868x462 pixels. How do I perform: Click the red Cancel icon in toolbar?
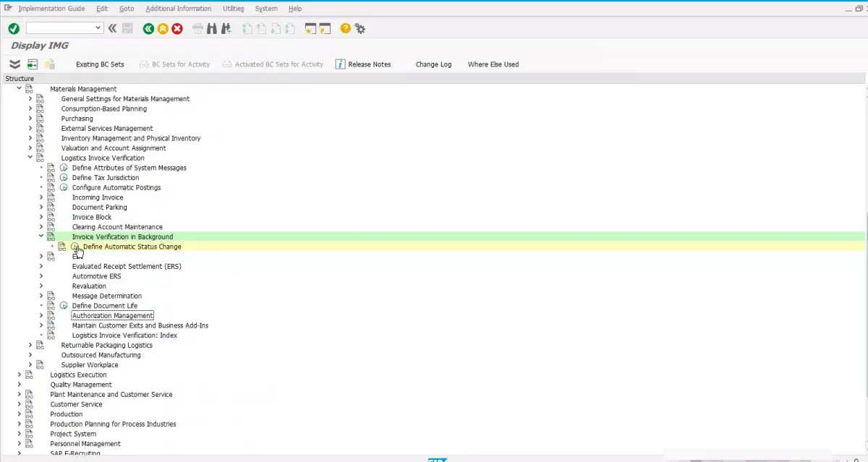177,28
